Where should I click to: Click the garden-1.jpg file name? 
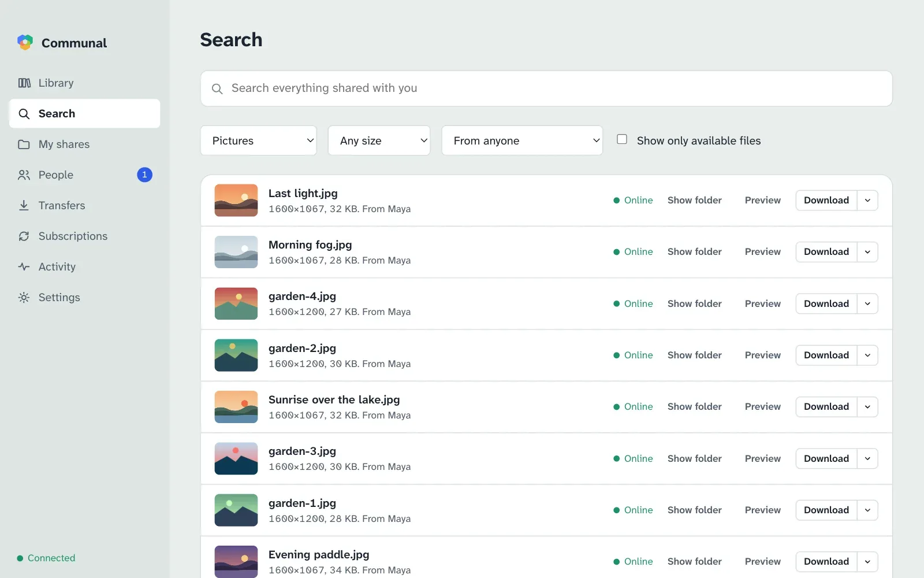click(302, 503)
